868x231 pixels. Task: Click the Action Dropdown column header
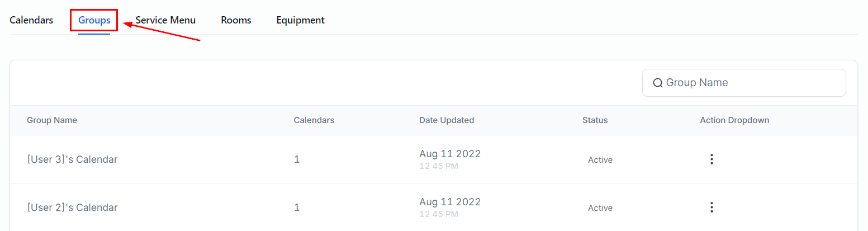tap(734, 120)
